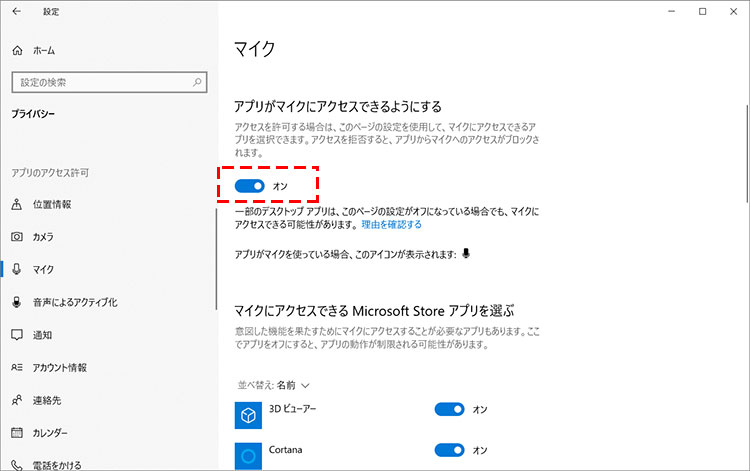
Task: Click the notification icon beside 通知
Action: click(17, 335)
